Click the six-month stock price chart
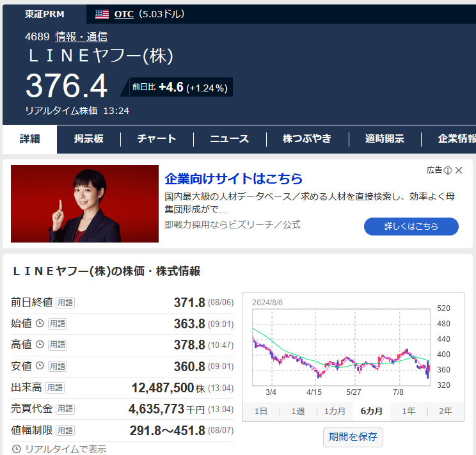 (342, 347)
